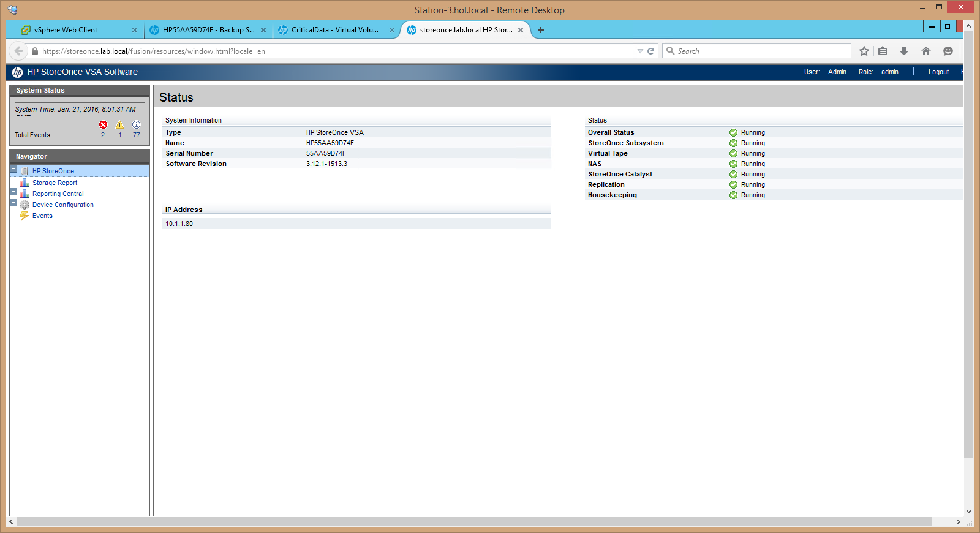980x533 pixels.
Task: Open the URL history dropdown arrow
Action: 640,51
